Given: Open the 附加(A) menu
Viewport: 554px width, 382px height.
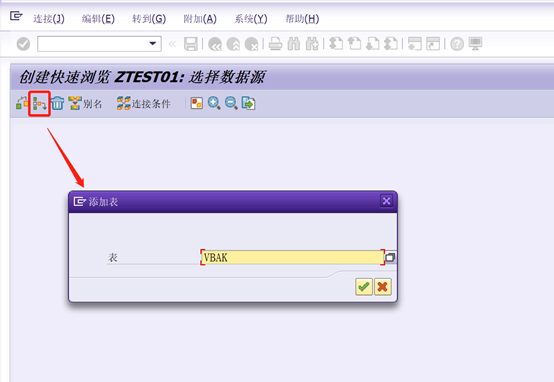Looking at the screenshot, I should (x=200, y=19).
